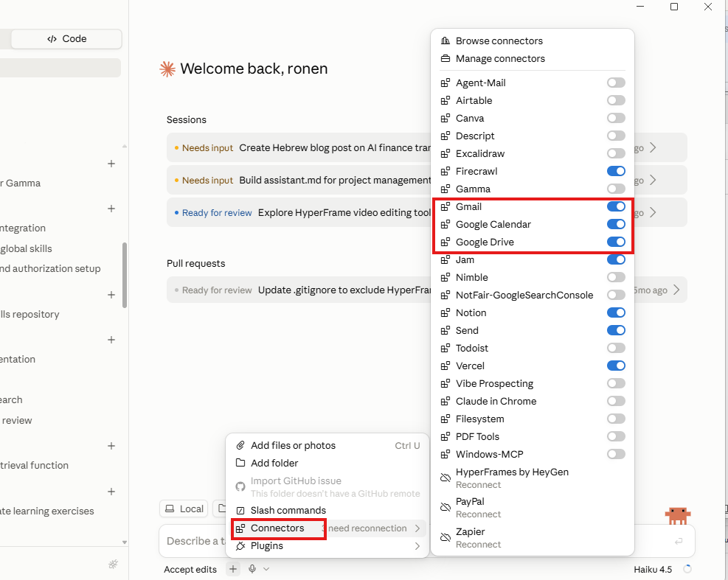Turn off the Notion connector
Screen dimensions: 728x580
tap(616, 312)
